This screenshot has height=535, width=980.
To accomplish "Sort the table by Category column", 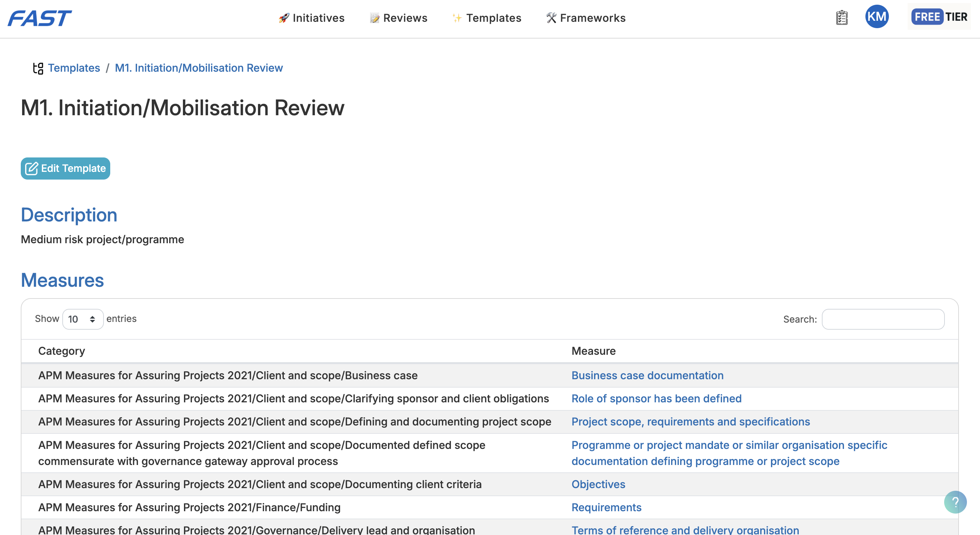I will click(62, 351).
